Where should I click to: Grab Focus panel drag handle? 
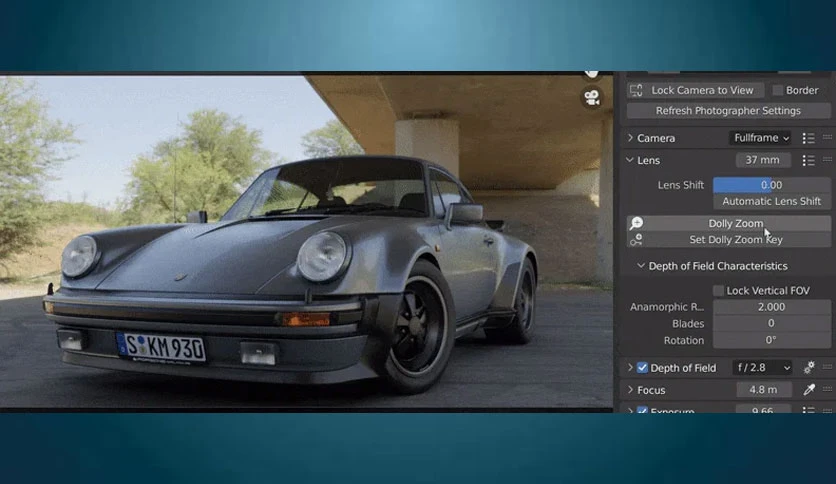point(827,389)
